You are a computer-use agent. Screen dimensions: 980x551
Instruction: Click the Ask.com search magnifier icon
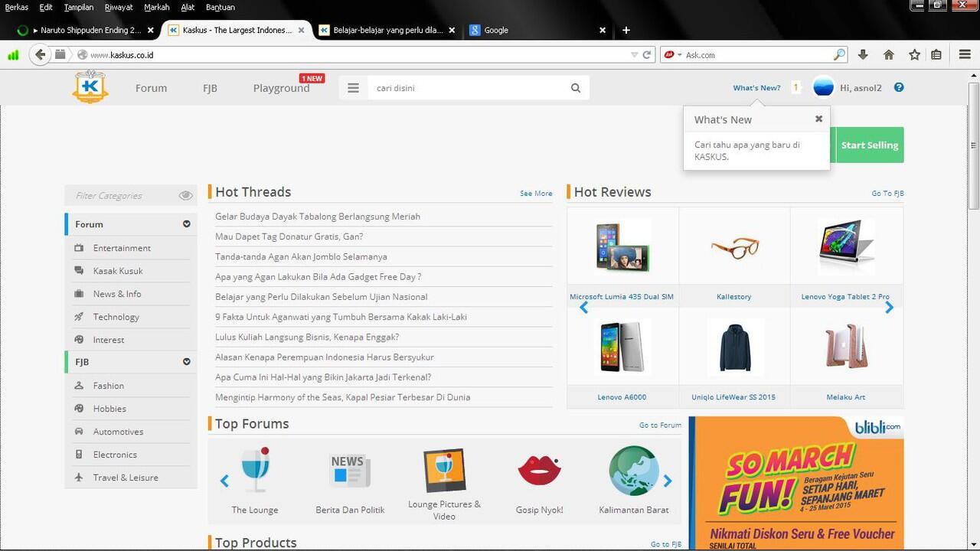[839, 54]
